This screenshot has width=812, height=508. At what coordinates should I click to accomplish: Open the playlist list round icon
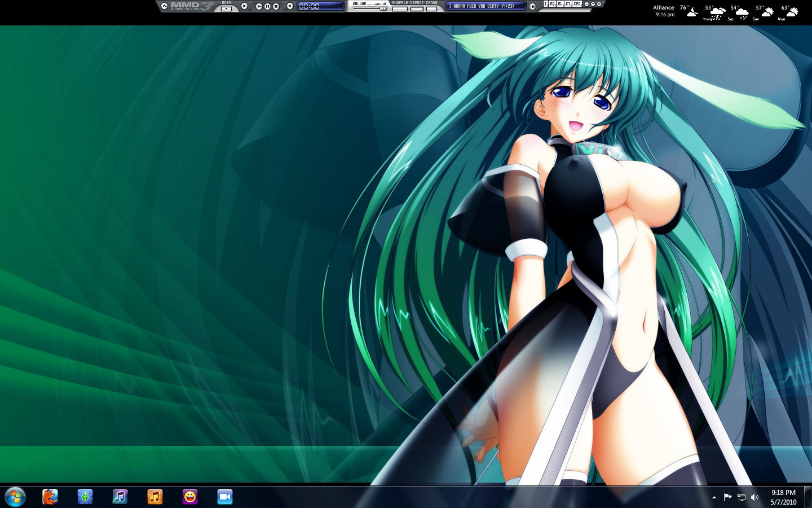coord(532,6)
